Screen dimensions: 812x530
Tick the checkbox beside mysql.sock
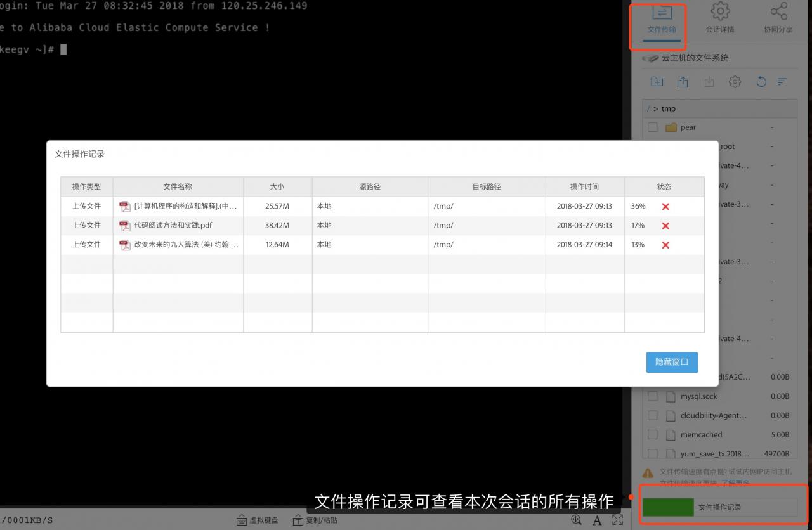[652, 397]
